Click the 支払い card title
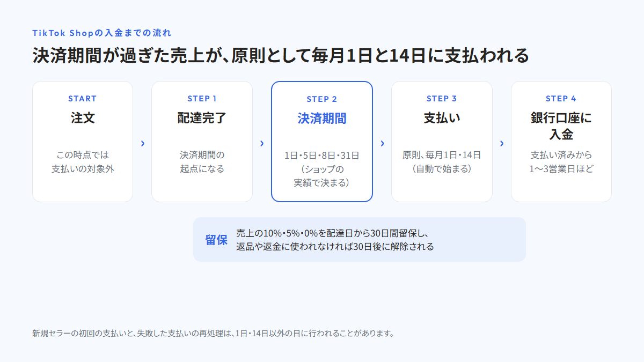 (x=442, y=118)
